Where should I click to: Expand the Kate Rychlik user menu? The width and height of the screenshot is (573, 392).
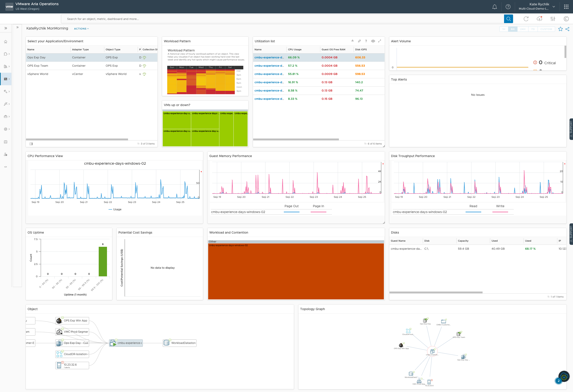pos(554,7)
